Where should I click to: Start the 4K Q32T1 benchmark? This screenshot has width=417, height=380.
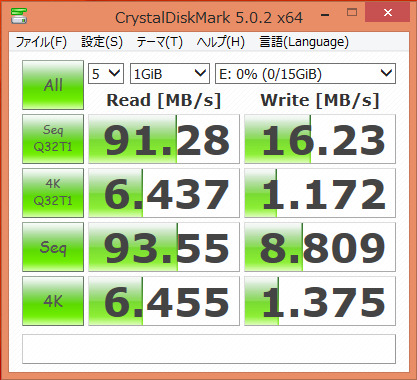pos(53,193)
